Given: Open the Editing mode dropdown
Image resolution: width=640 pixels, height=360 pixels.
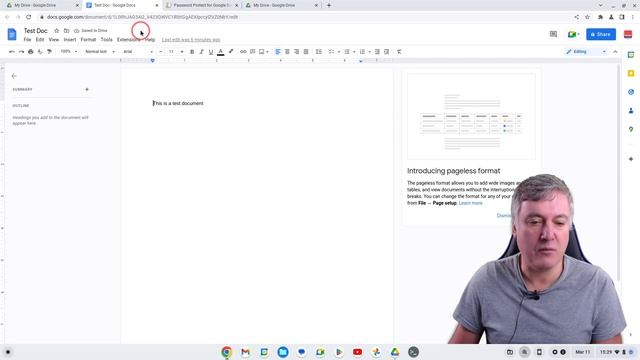Looking at the screenshot, I should tap(585, 52).
